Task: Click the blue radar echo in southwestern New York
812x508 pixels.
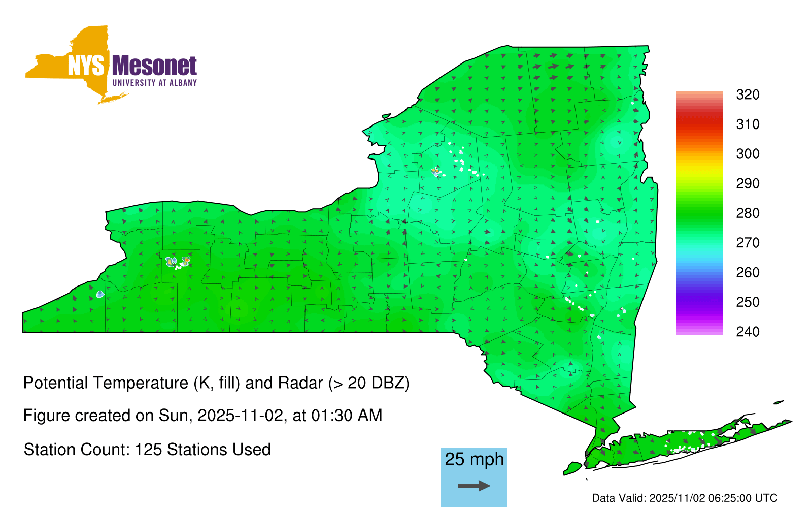Action: (x=100, y=294)
